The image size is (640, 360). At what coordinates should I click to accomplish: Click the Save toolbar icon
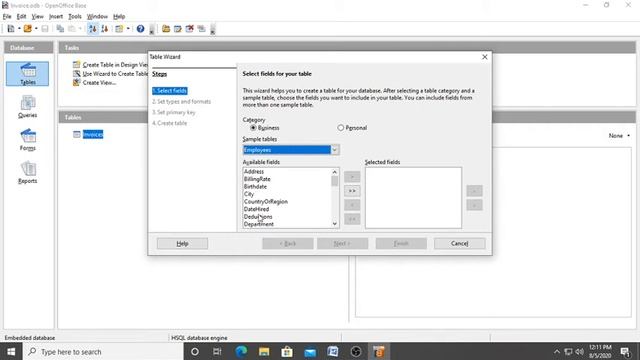[45, 29]
